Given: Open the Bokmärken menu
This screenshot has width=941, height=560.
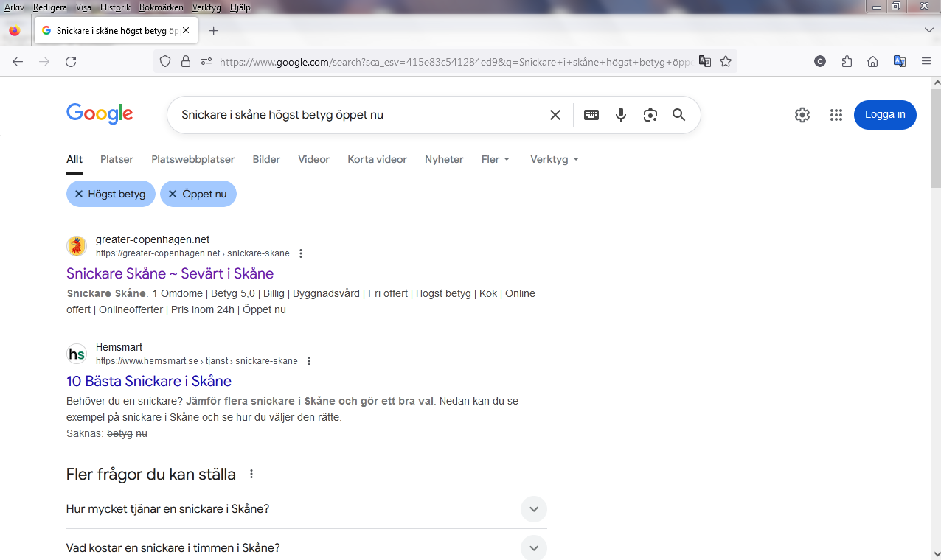Looking at the screenshot, I should coord(161,7).
